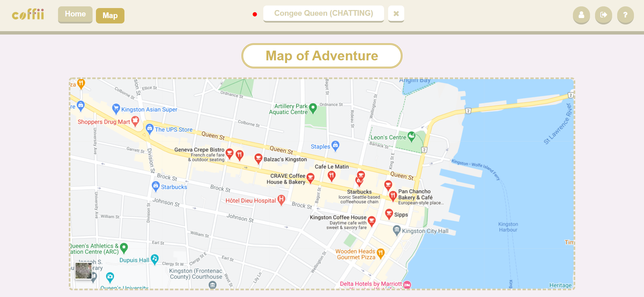Switch to the Map tab
This screenshot has height=297, width=644.
[110, 16]
